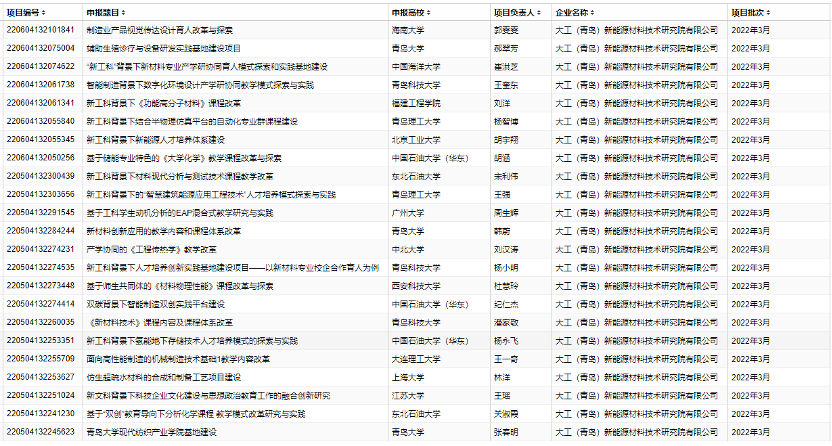Click title 基于储能专业特色的《大学化学》教学课程改革与探索
Image resolution: width=832 pixels, height=446 pixels.
184,158
